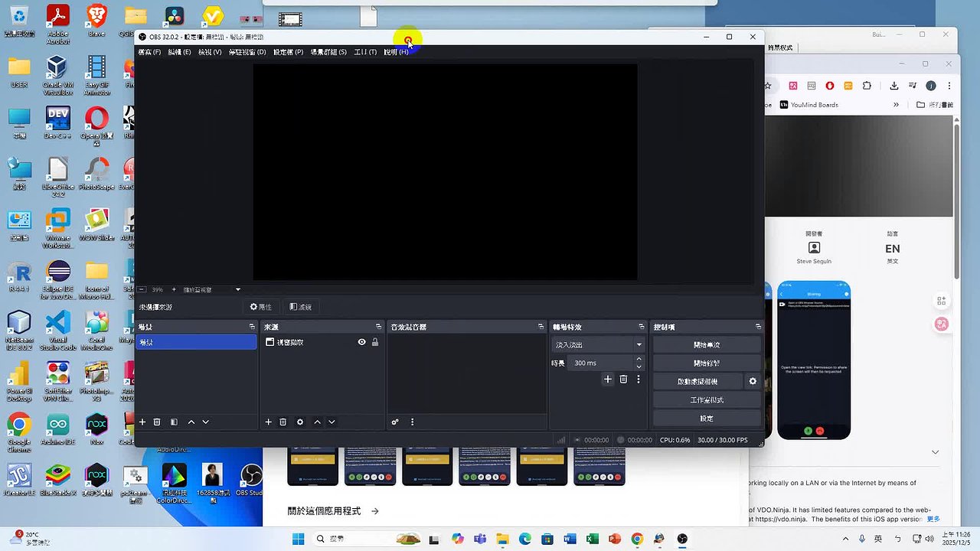The width and height of the screenshot is (980, 551).
Task: Open OBS settings via 設定 button
Action: 706,418
